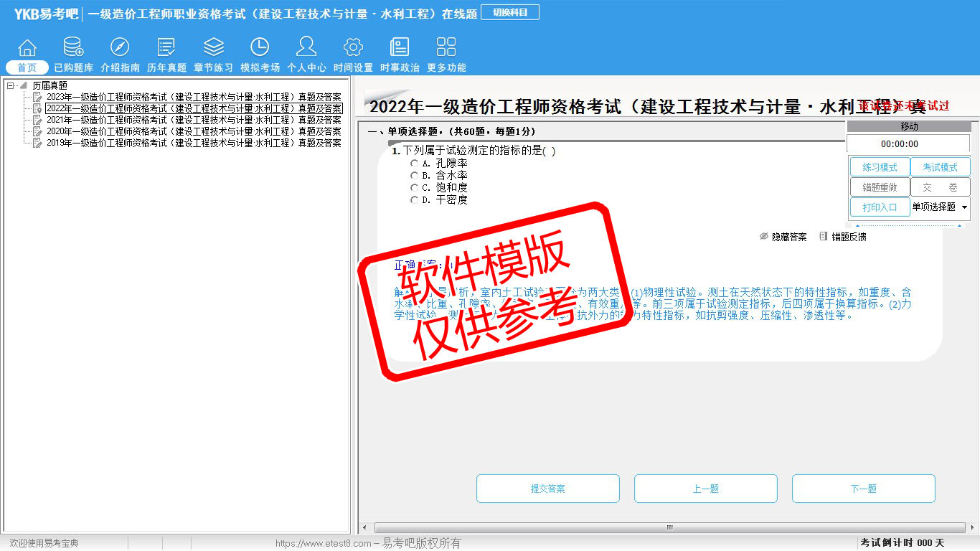This screenshot has height=551, width=980.
Task: Click the 首页 home icon
Action: 27,48
